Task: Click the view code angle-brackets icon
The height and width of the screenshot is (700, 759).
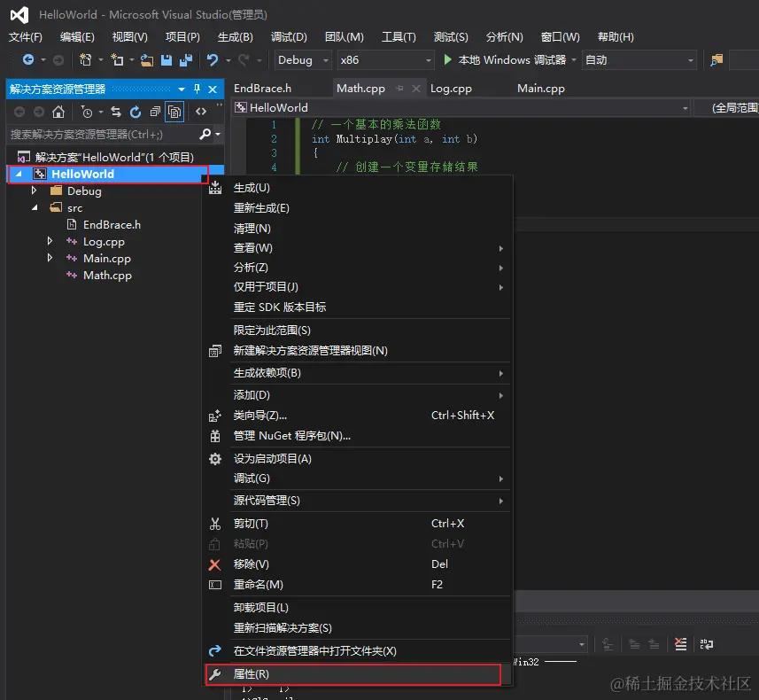Action: (x=201, y=112)
